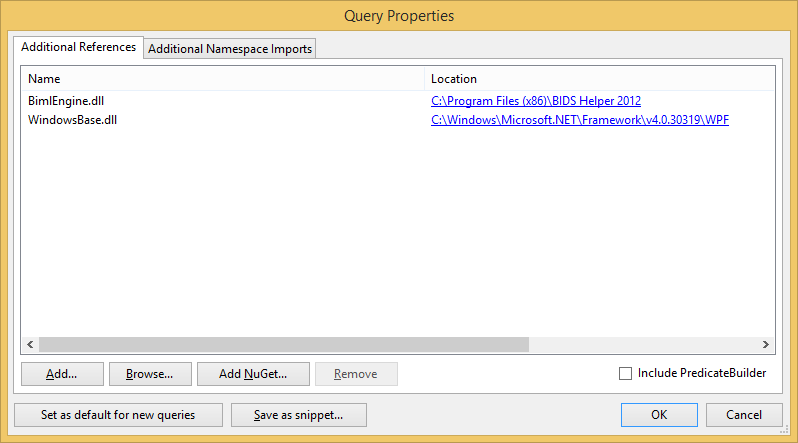Image resolution: width=798 pixels, height=443 pixels.
Task: Click the horizontal scrollbar left arrow
Action: (30, 344)
